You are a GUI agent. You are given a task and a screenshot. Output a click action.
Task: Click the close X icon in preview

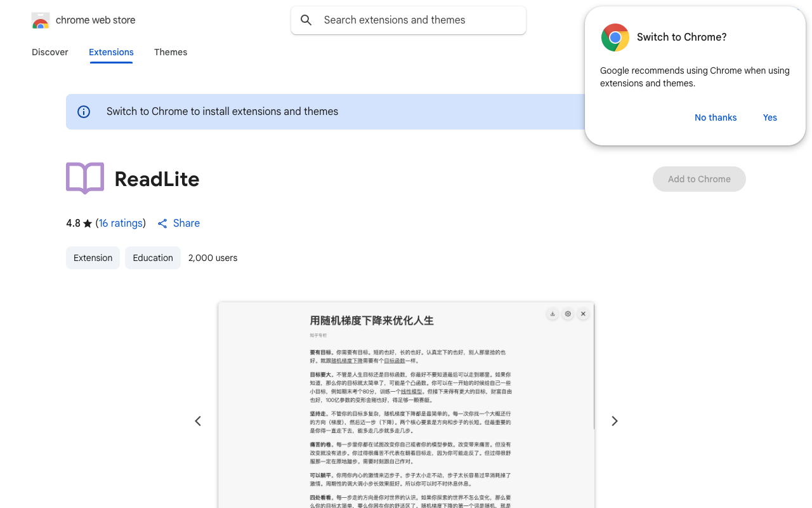click(x=583, y=314)
